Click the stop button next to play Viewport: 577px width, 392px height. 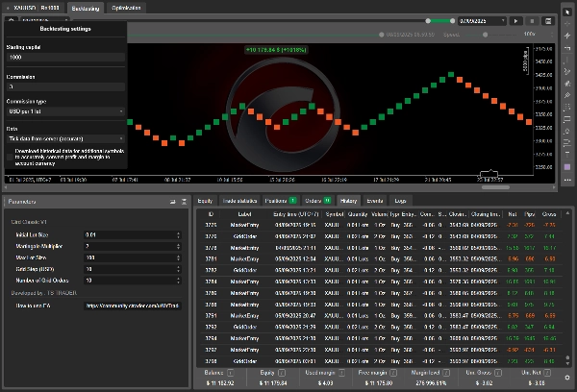[532, 20]
